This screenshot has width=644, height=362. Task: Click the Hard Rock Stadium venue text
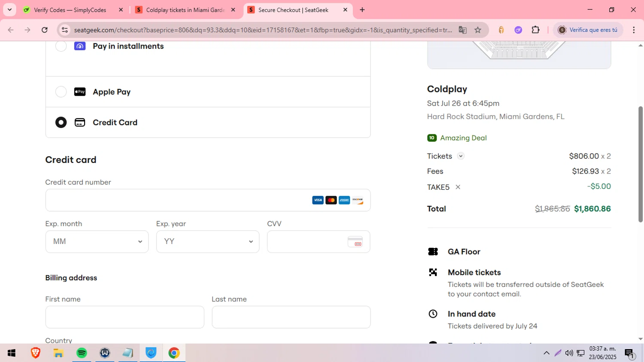tap(495, 117)
